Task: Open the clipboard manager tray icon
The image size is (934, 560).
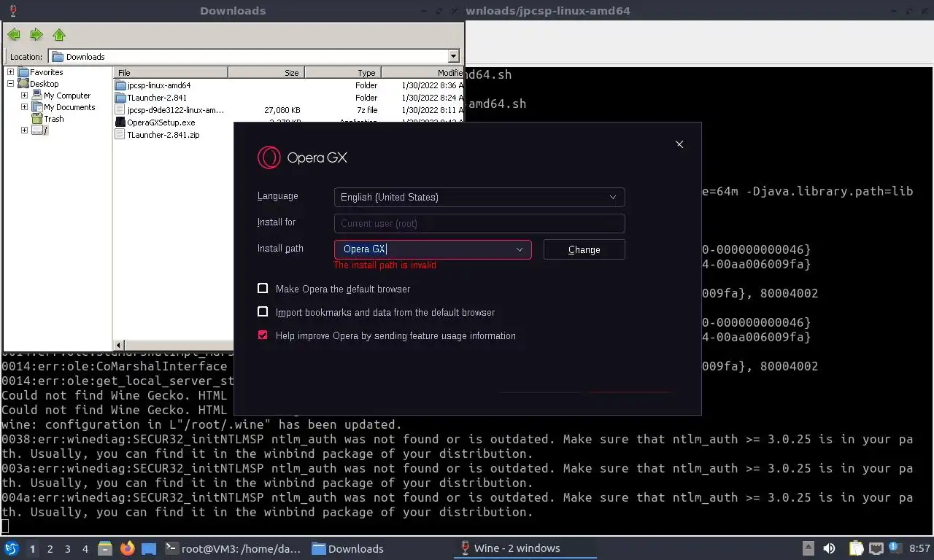Action: [857, 548]
